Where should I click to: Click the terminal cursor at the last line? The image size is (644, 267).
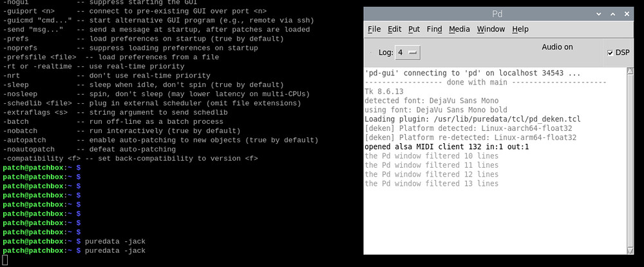pos(5,260)
